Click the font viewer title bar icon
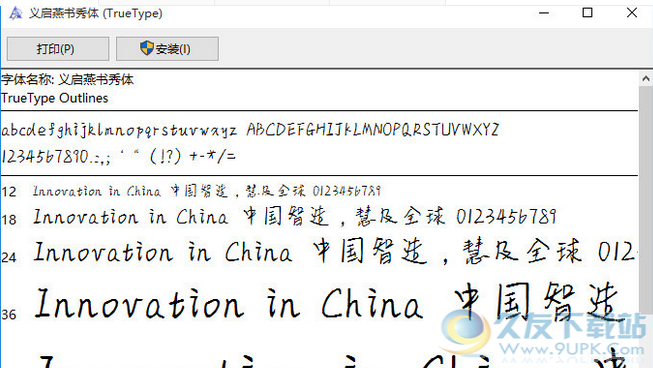Image resolution: width=653 pixels, height=368 pixels. tap(15, 13)
